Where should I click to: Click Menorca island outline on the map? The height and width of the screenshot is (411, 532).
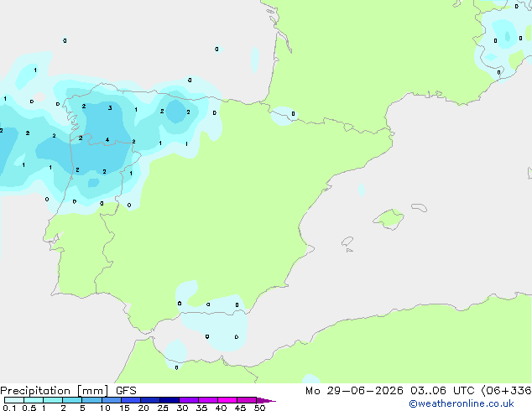click(419, 207)
